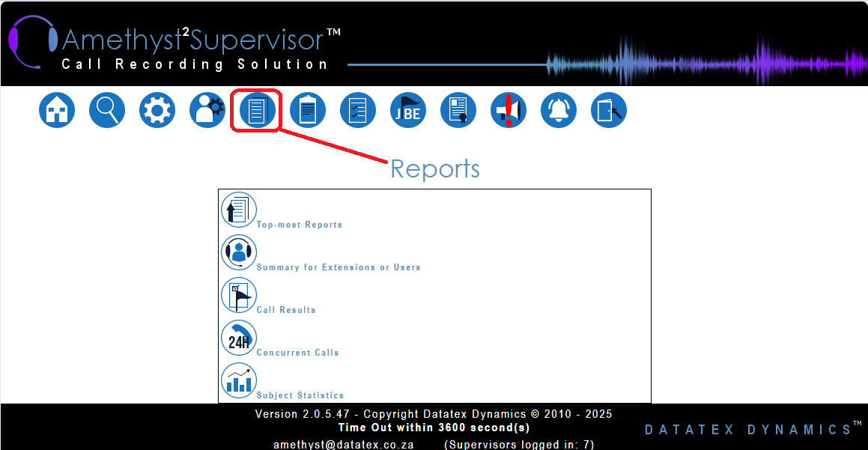Select the highlighted Reports document icon

[x=257, y=111]
